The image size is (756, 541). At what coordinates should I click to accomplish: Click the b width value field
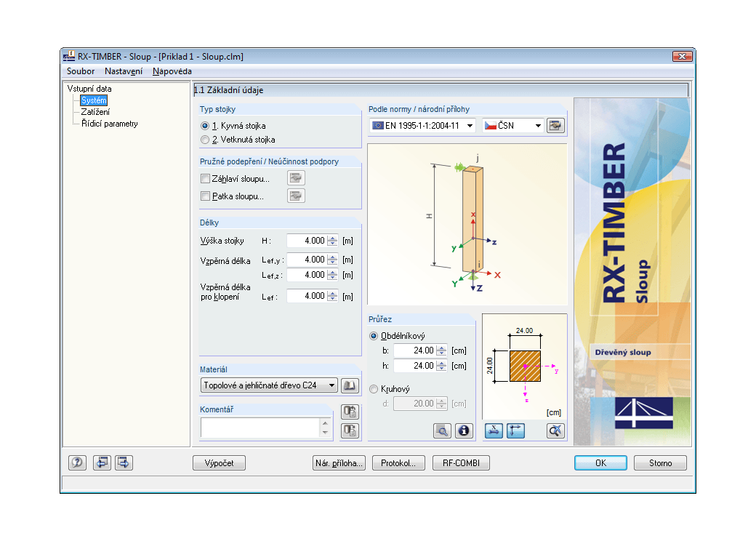415,350
